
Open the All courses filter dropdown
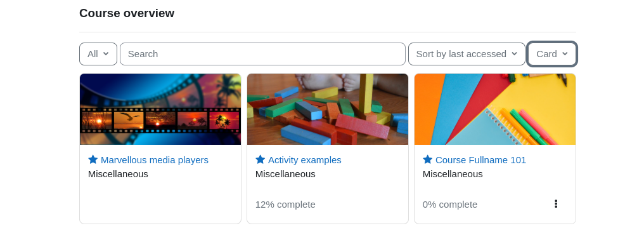point(98,54)
